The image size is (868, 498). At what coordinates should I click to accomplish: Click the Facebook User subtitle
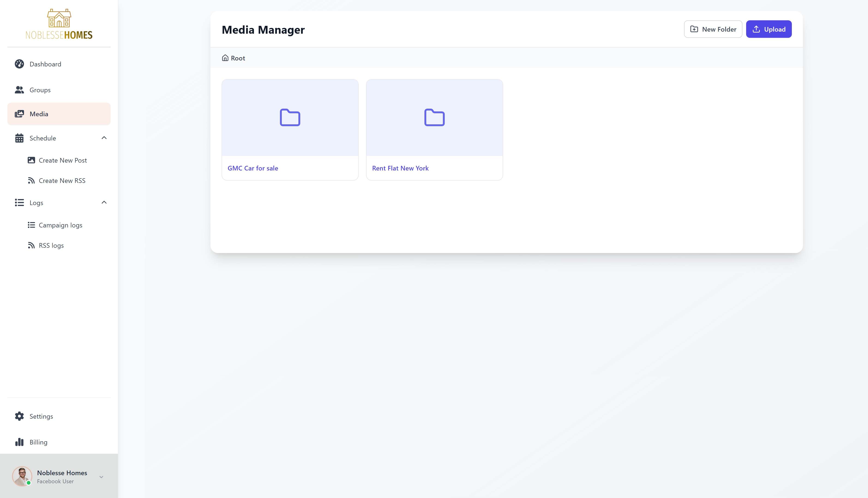[x=55, y=481]
